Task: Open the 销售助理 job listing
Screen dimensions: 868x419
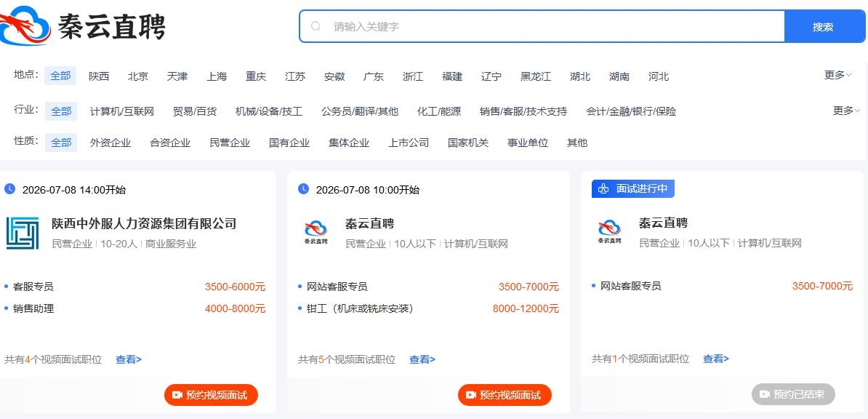Action: (33, 308)
